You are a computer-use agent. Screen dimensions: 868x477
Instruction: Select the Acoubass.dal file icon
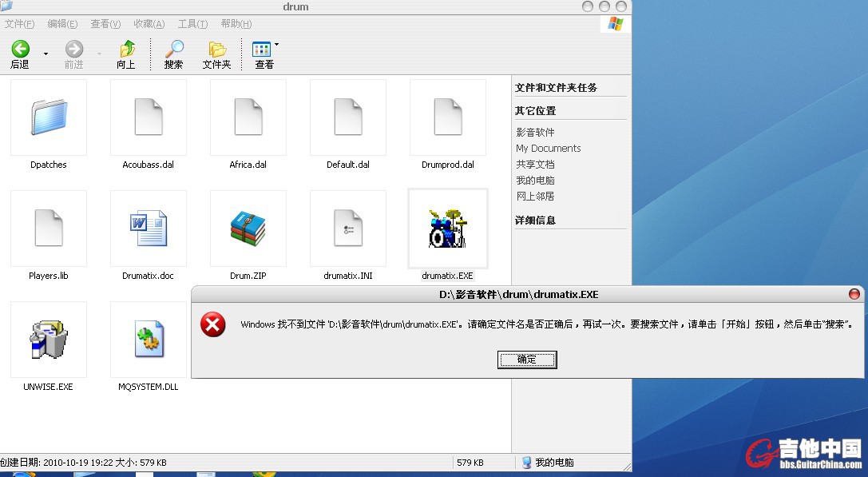point(149,117)
